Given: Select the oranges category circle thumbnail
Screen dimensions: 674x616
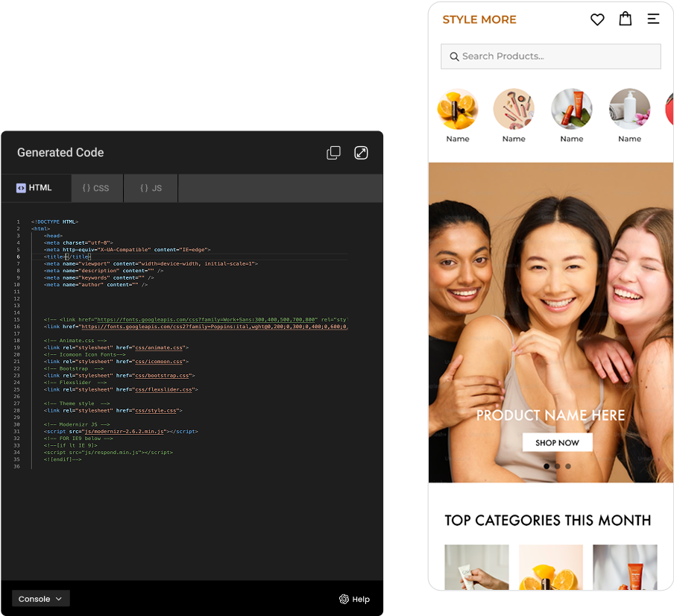Looking at the screenshot, I should click(x=457, y=109).
